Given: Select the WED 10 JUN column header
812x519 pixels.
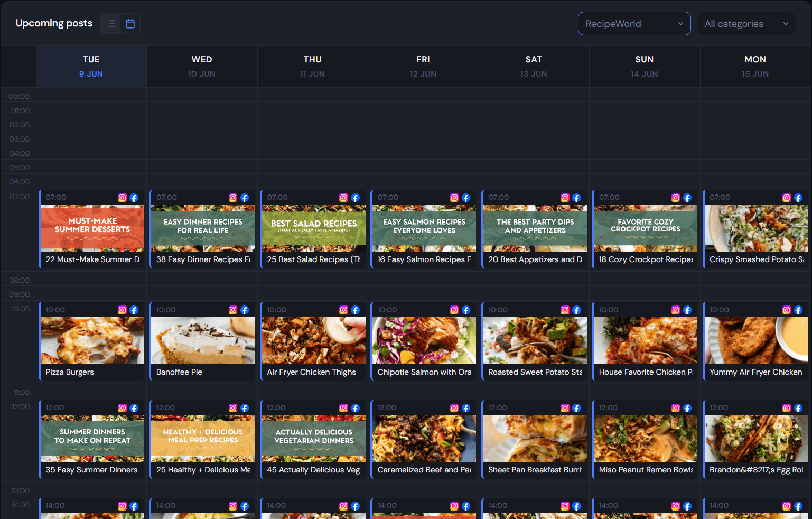Looking at the screenshot, I should click(x=202, y=67).
